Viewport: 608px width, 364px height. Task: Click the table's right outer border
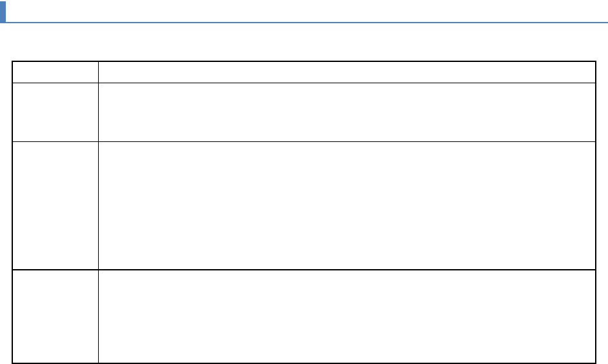(595, 207)
